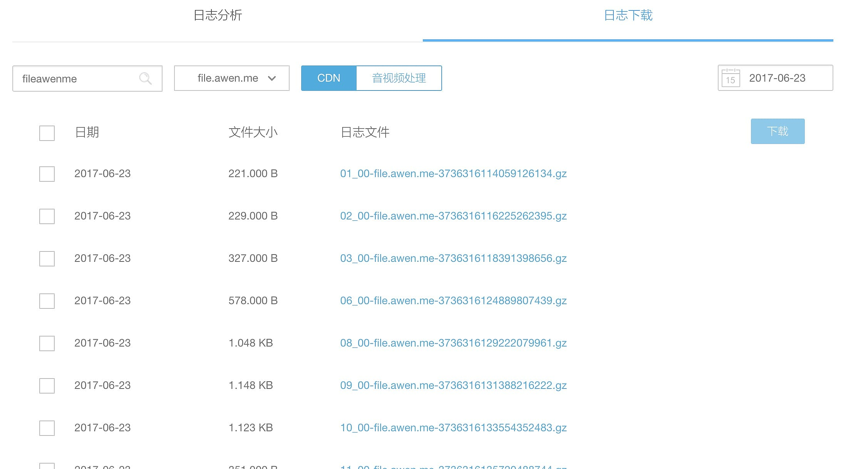Download the 03_00-file.awen.me log file
Image resolution: width=868 pixels, height=469 pixels.
click(453, 258)
